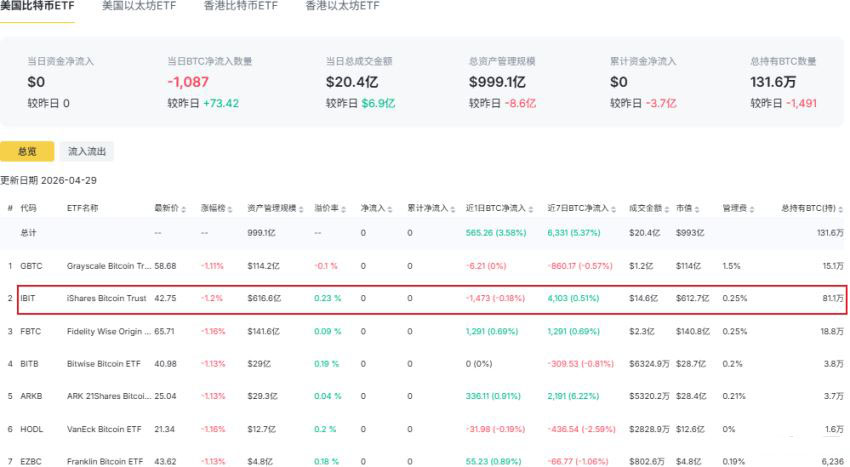Viewport: 850px width, 467px height.
Task: Click IBIT 1-day inflow -1,473 value
Action: pyautogui.click(x=495, y=298)
